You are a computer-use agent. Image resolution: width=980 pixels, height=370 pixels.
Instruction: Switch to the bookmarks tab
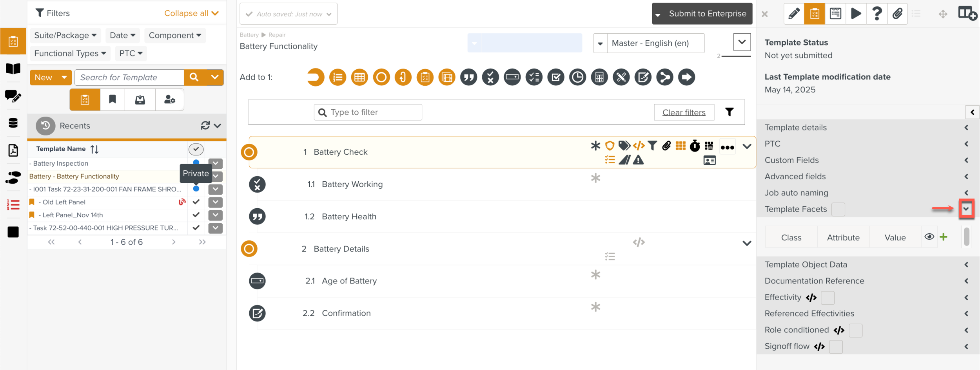113,99
